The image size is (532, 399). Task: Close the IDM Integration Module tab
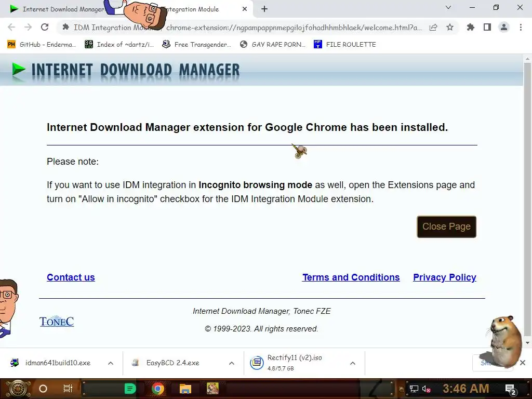click(245, 9)
